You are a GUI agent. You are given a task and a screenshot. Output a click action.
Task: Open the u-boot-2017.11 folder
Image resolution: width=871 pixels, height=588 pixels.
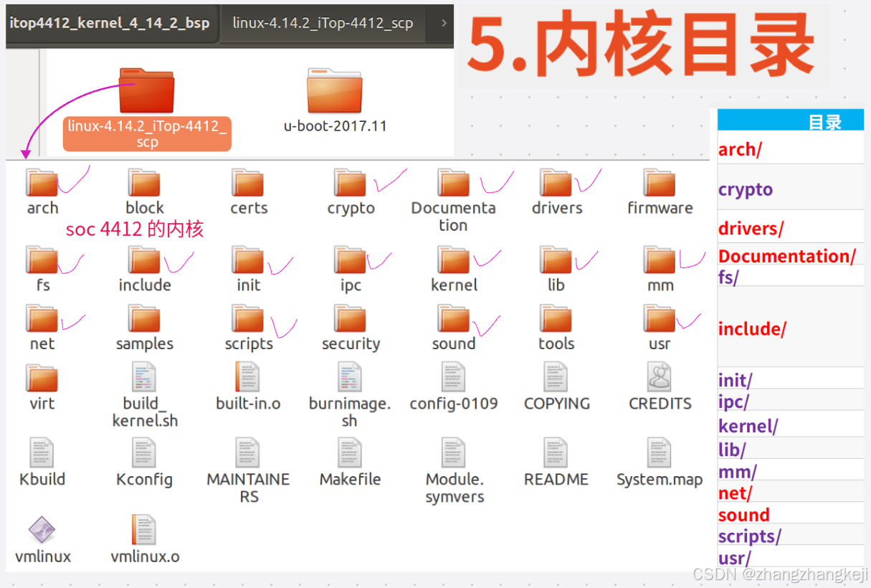(335, 91)
